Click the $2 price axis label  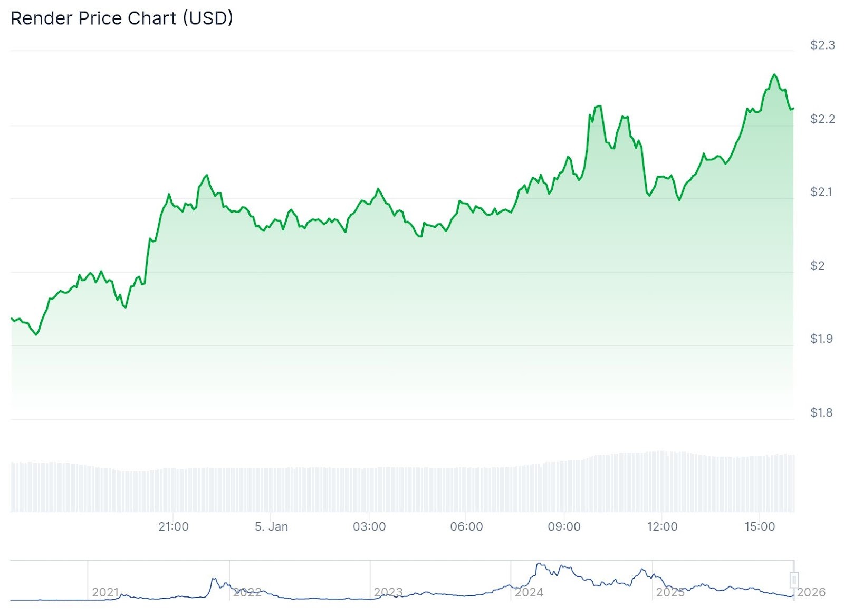pyautogui.click(x=817, y=266)
